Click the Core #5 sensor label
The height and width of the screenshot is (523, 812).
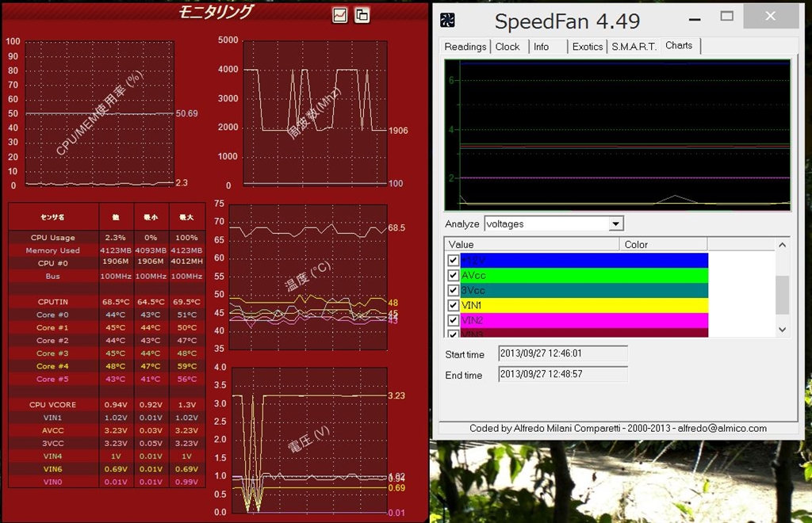52,380
